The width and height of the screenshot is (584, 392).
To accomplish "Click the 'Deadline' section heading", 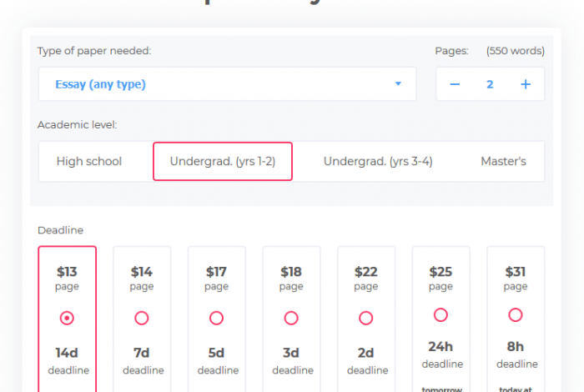I will [60, 230].
